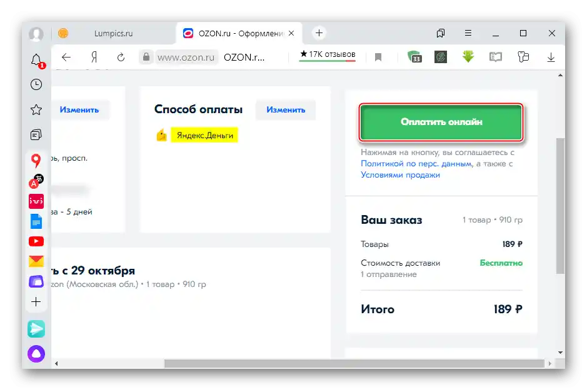Open the extensions puzzle icon
The image size is (587, 392).
click(x=523, y=57)
